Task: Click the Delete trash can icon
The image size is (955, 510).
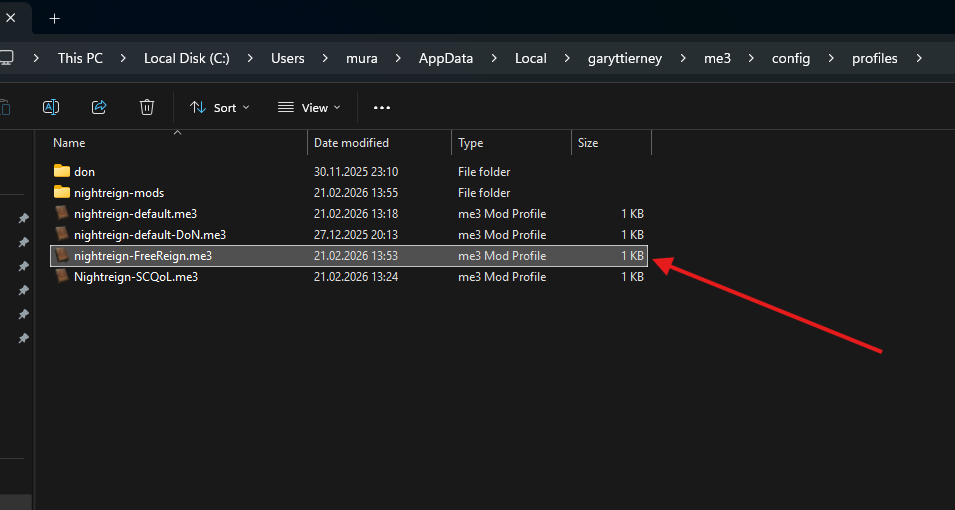Action: pyautogui.click(x=147, y=107)
